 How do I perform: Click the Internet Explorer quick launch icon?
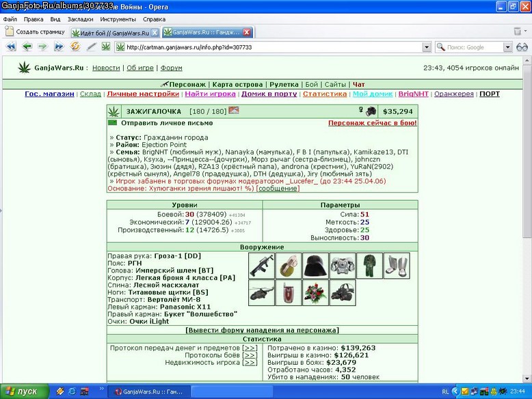72,391
